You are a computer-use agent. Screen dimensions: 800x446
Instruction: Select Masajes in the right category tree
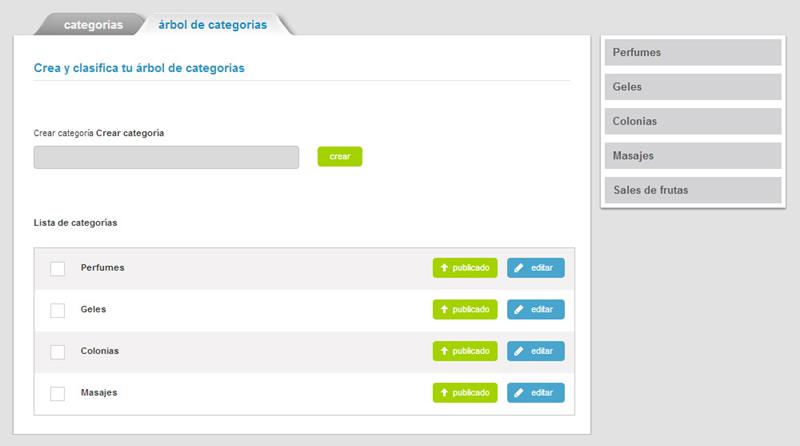pyautogui.click(x=692, y=156)
